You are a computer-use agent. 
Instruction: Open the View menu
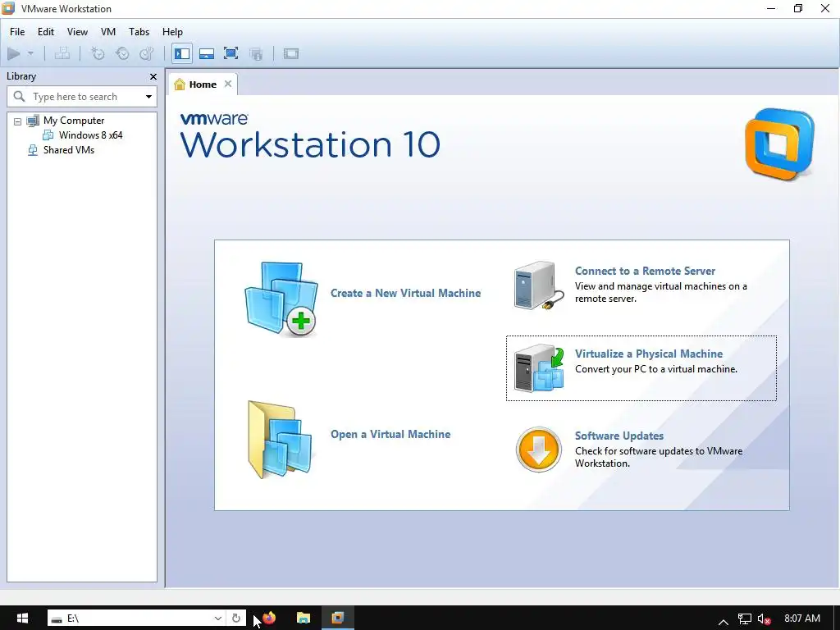click(77, 32)
